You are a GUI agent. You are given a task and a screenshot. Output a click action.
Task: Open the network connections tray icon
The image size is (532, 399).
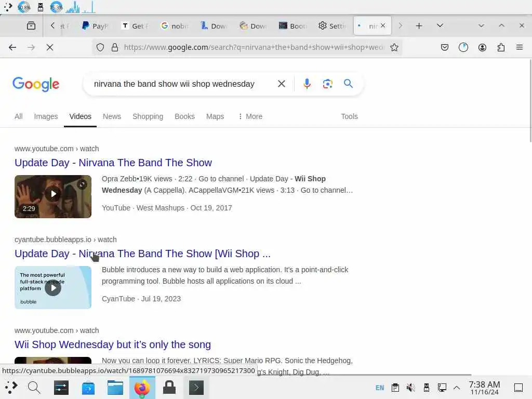tap(442, 388)
